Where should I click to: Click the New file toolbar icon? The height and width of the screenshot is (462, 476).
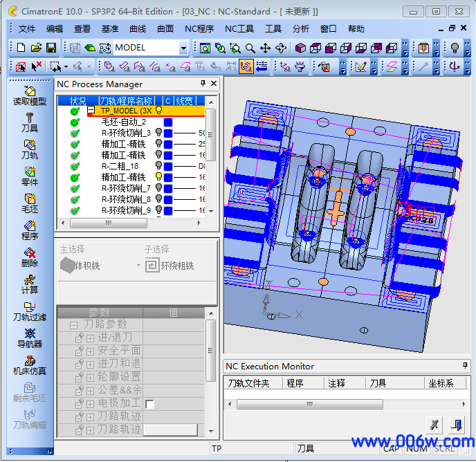[x=21, y=48]
